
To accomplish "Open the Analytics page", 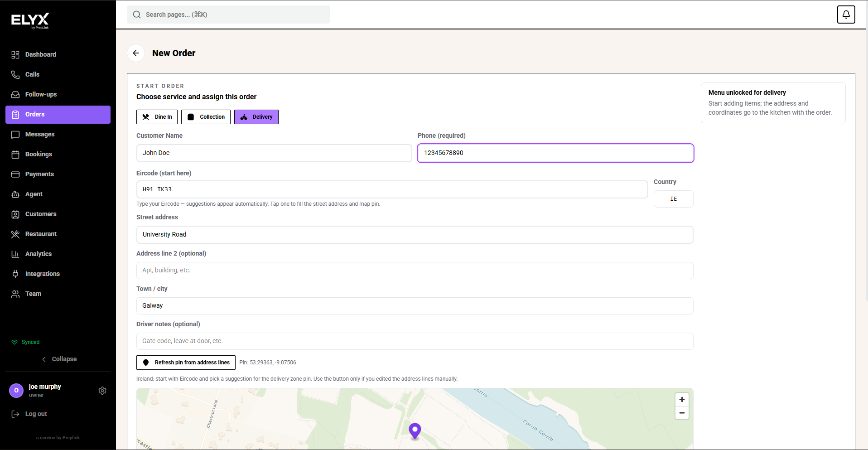I will pos(58,254).
